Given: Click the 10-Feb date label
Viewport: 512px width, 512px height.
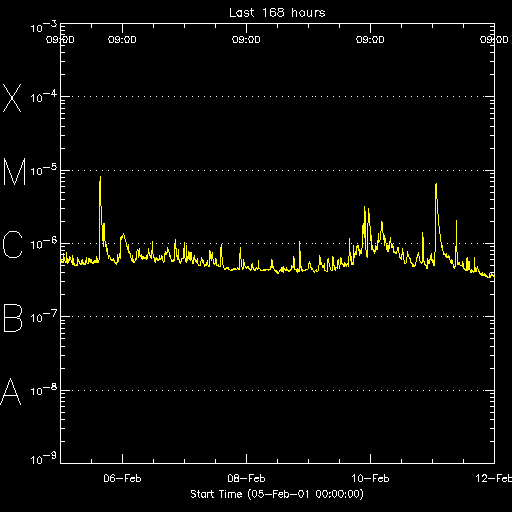Looking at the screenshot, I should pyautogui.click(x=370, y=478).
